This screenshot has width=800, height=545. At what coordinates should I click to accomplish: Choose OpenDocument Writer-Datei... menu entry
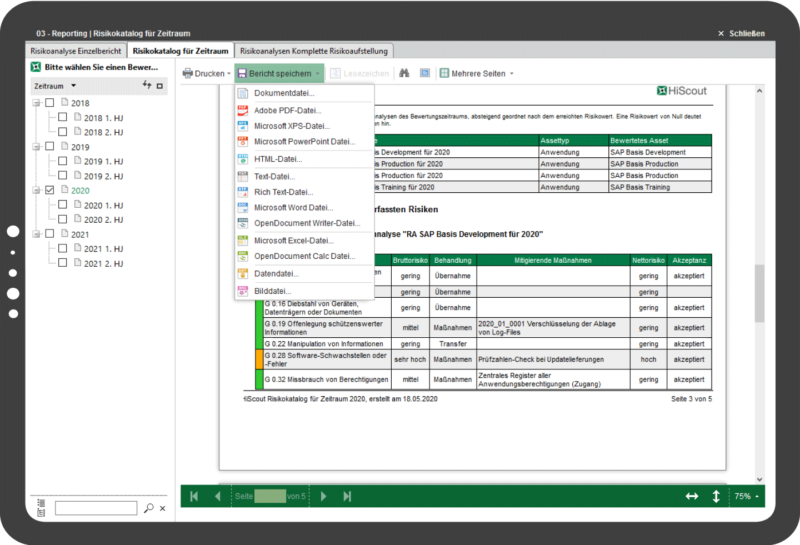[x=304, y=223]
